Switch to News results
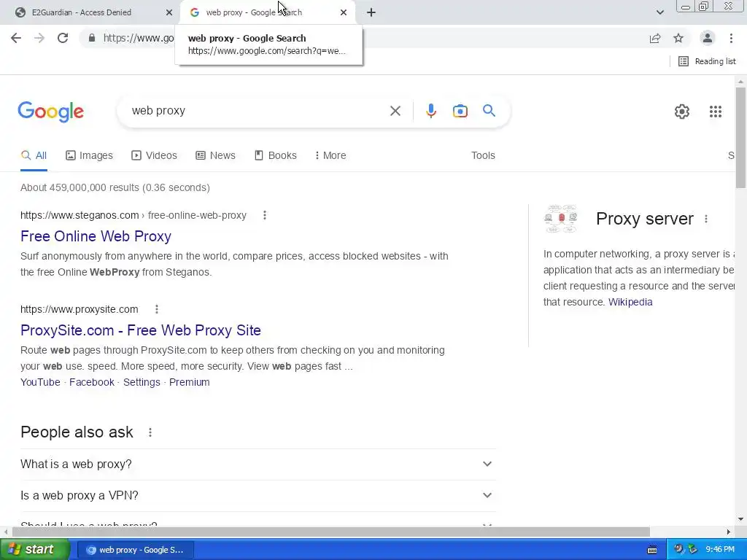Screen dimensions: 747x560 (x=215, y=156)
